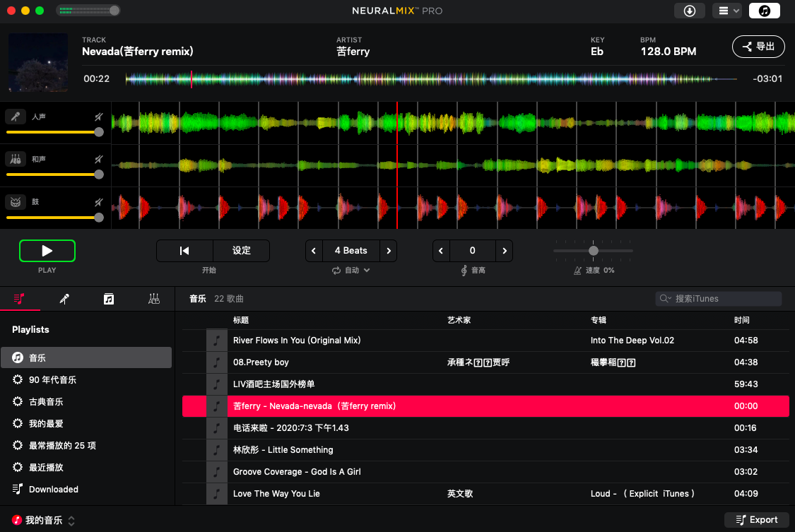Select the Groove Coverage - God Is A Girl track

(485, 472)
